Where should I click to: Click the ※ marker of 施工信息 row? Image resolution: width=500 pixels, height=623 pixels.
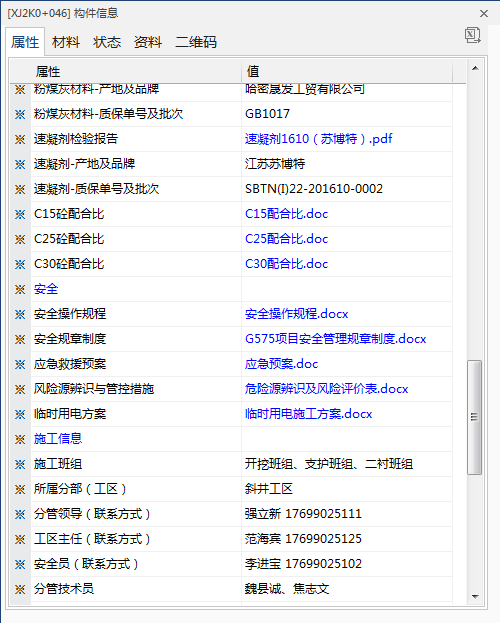(x=20, y=439)
